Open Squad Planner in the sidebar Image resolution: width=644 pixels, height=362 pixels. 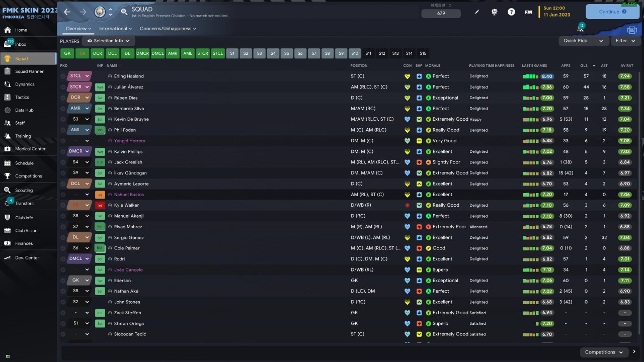coord(28,71)
